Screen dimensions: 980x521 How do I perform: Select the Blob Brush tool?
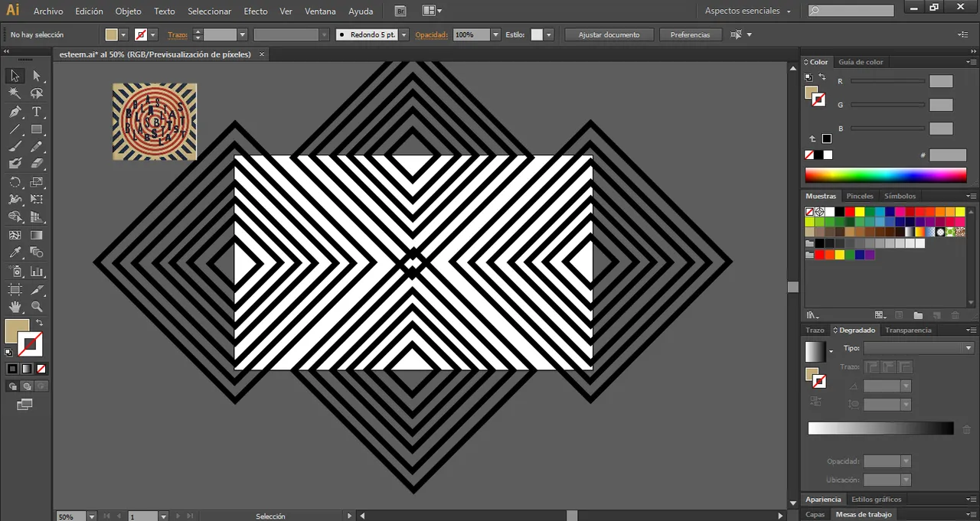[x=15, y=164]
